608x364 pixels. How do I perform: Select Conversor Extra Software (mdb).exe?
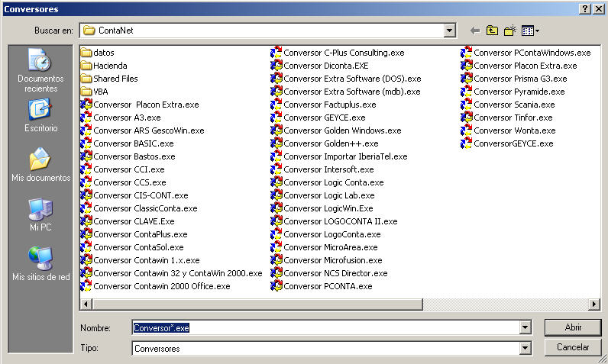[x=346, y=92]
